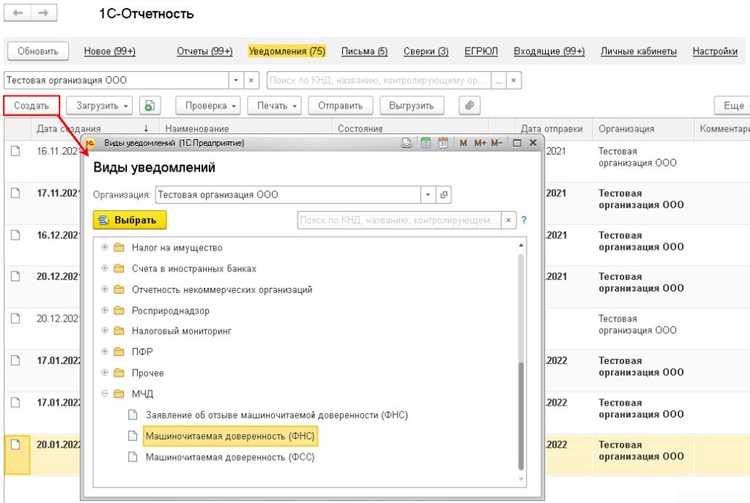
Task: Switch to the Сверки (3) tab
Action: click(x=426, y=51)
